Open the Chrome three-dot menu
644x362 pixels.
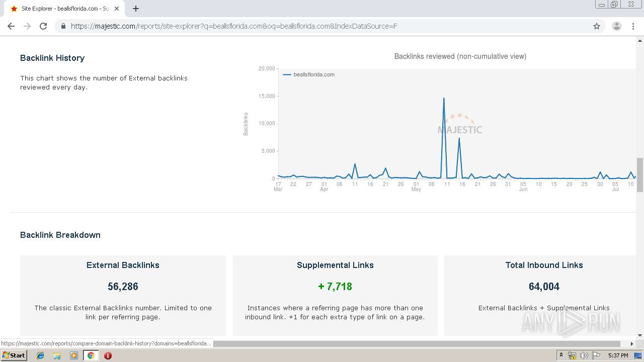click(x=633, y=26)
